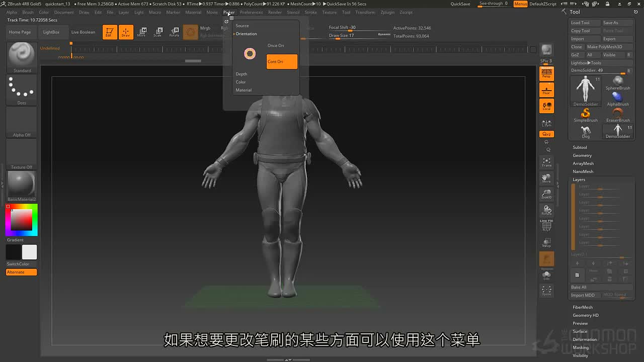
Task: Expand the Depth picker section
Action: pos(242,74)
